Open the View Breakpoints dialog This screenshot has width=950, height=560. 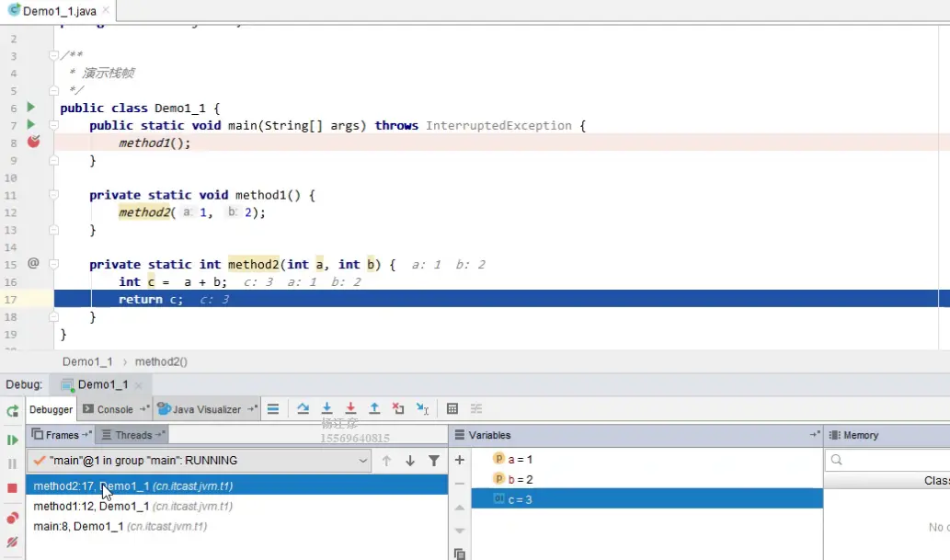click(x=12, y=519)
